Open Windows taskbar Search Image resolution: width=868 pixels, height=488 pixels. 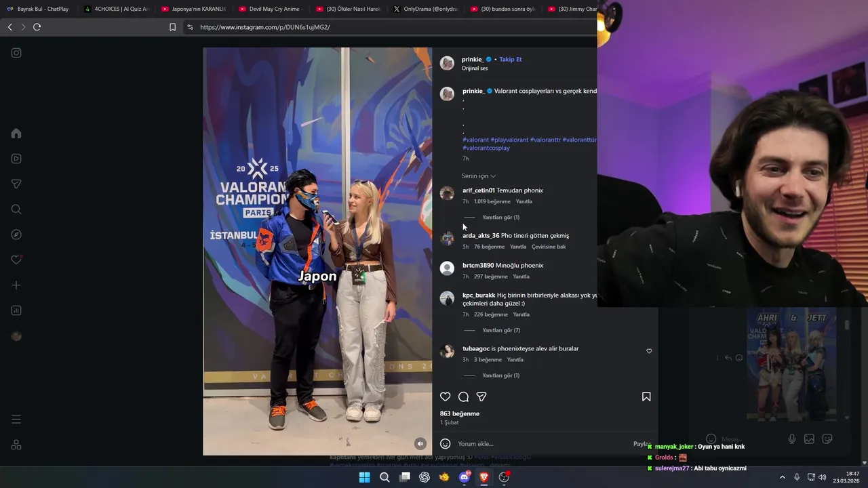point(384,477)
